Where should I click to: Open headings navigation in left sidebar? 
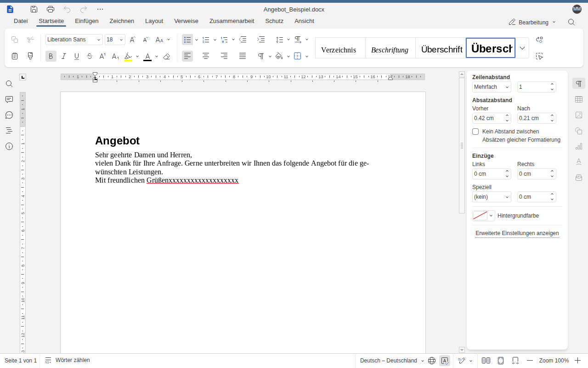[9, 131]
